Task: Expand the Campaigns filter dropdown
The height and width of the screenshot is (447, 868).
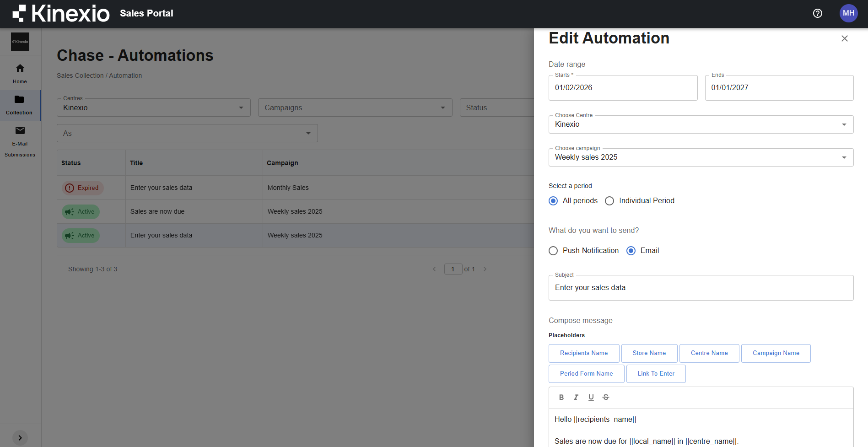Action: pos(355,108)
